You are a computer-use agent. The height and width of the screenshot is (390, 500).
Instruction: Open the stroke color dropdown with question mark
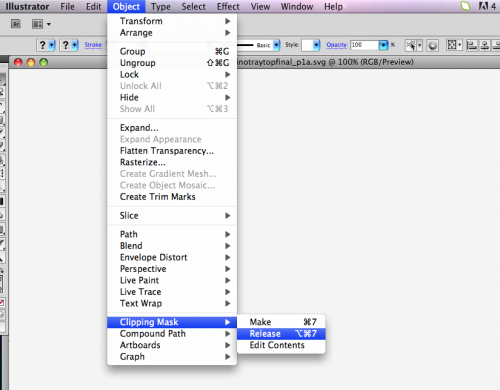[69, 45]
